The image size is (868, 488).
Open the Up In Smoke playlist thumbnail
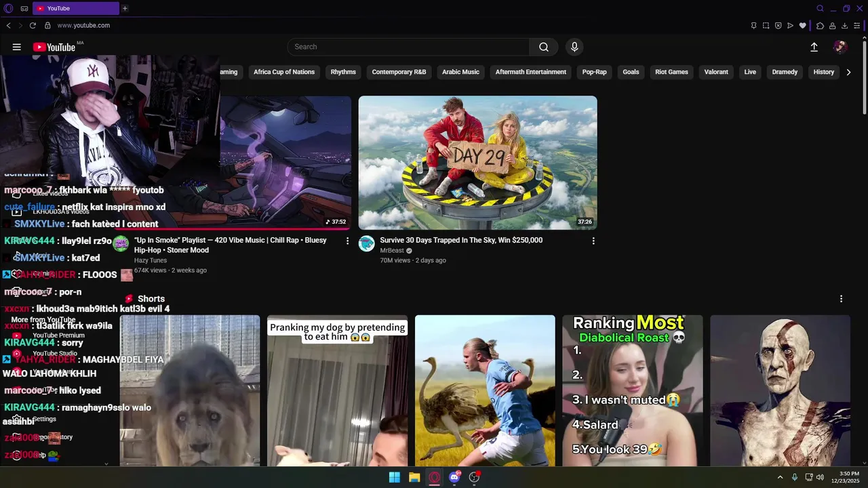click(x=285, y=163)
